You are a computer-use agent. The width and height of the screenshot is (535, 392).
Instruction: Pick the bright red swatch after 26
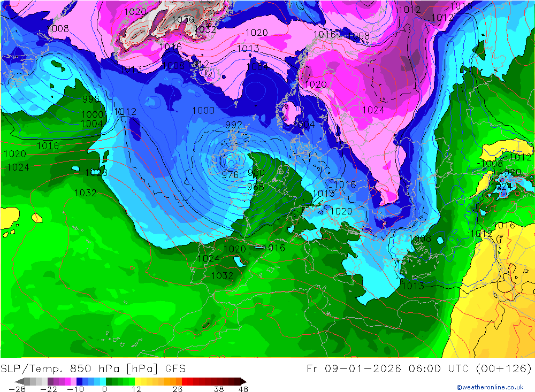[x=185, y=381]
